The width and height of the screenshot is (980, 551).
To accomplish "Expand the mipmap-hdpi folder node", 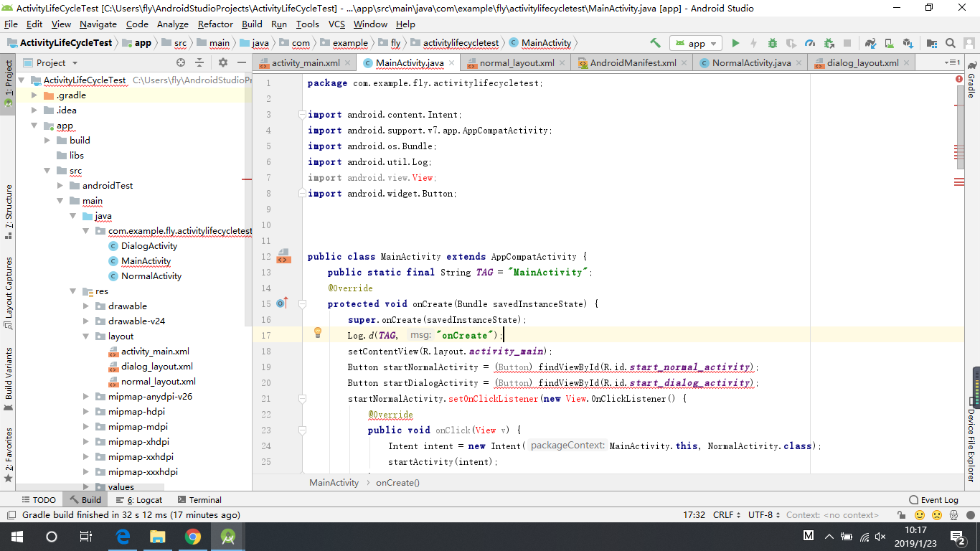I will (x=85, y=412).
